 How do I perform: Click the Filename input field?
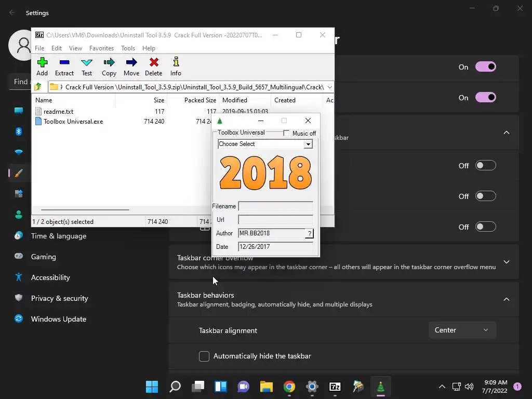[x=275, y=206]
